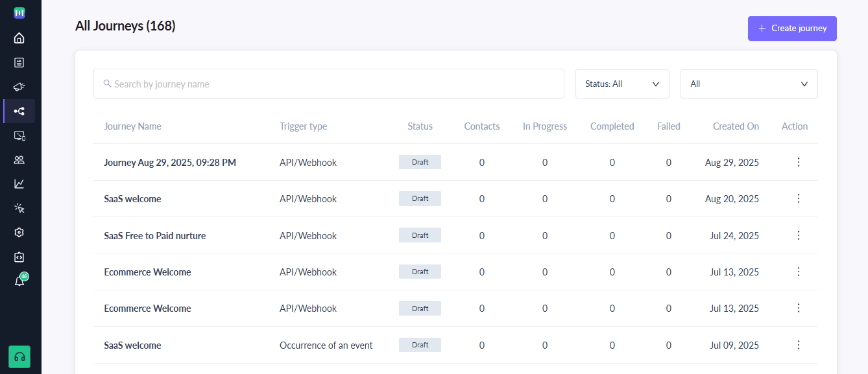Open the journeys flow icon in sidebar

pos(19,111)
